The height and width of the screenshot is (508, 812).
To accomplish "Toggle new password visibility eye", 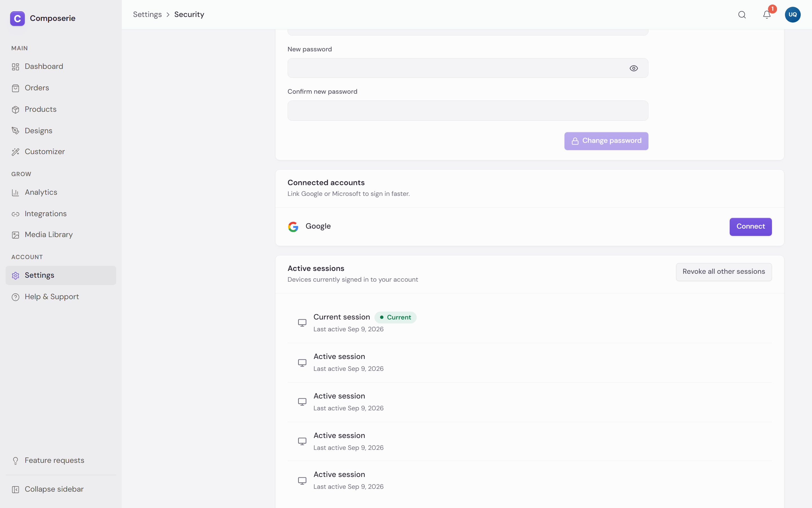I will pyautogui.click(x=634, y=68).
